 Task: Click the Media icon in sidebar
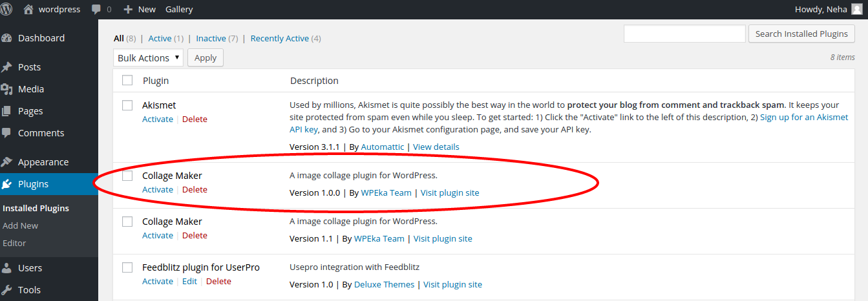tap(7, 89)
